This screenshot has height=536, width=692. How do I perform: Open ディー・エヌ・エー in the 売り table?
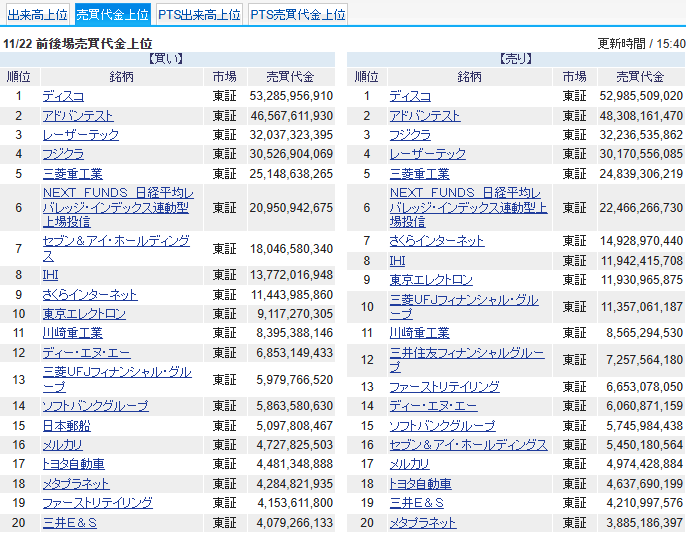coord(433,406)
